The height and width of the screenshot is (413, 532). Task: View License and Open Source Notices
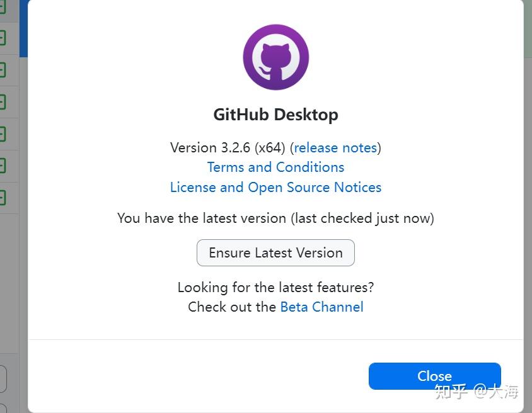click(x=275, y=188)
